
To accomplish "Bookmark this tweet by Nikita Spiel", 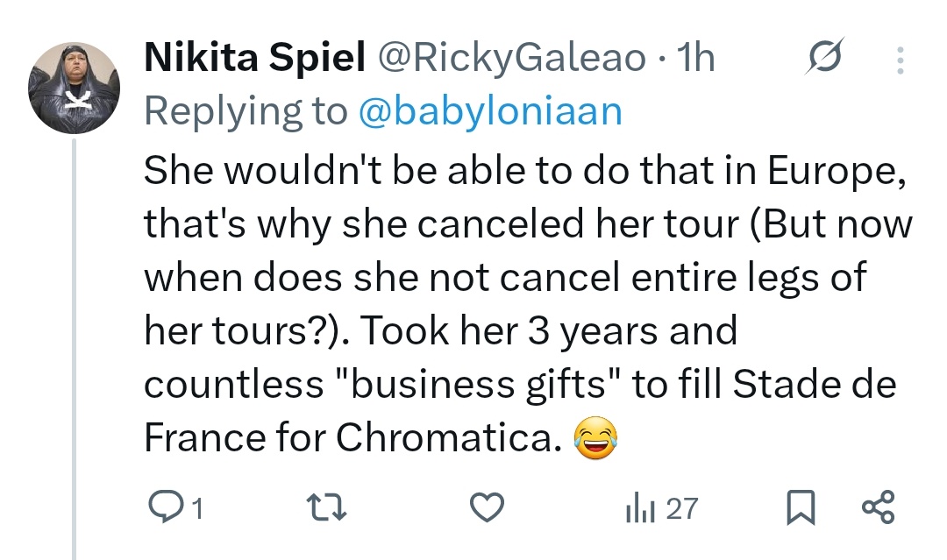I will tap(800, 508).
